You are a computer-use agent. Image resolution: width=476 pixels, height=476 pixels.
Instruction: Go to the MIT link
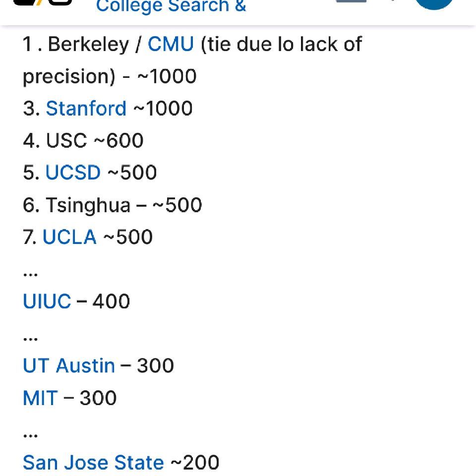[x=40, y=398]
